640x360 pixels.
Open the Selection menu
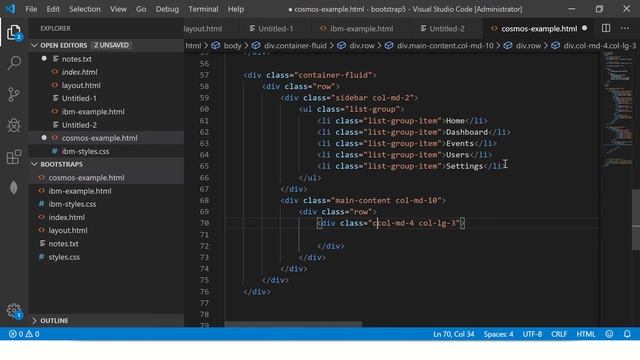tap(84, 9)
